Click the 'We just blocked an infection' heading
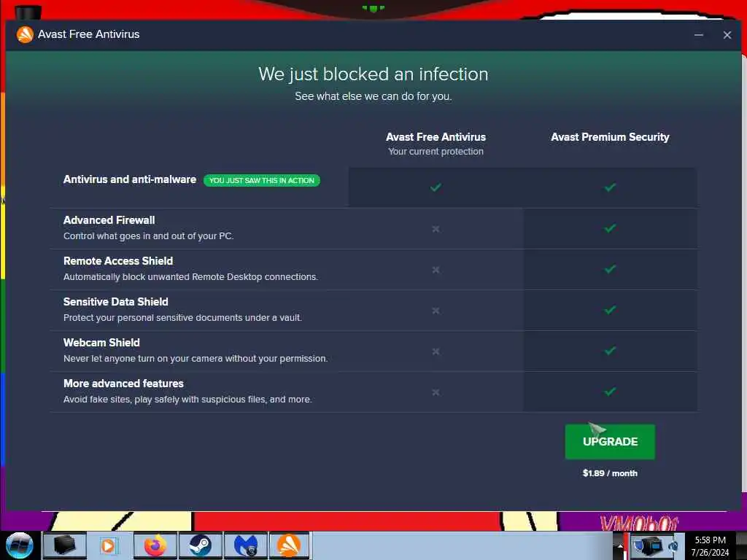This screenshot has height=560, width=747. click(x=373, y=74)
